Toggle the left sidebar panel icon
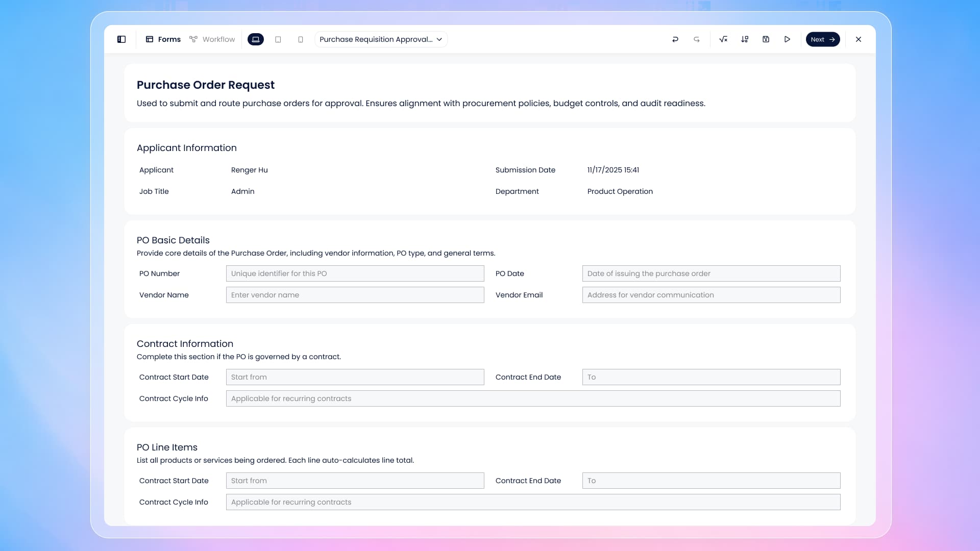 pyautogui.click(x=121, y=39)
